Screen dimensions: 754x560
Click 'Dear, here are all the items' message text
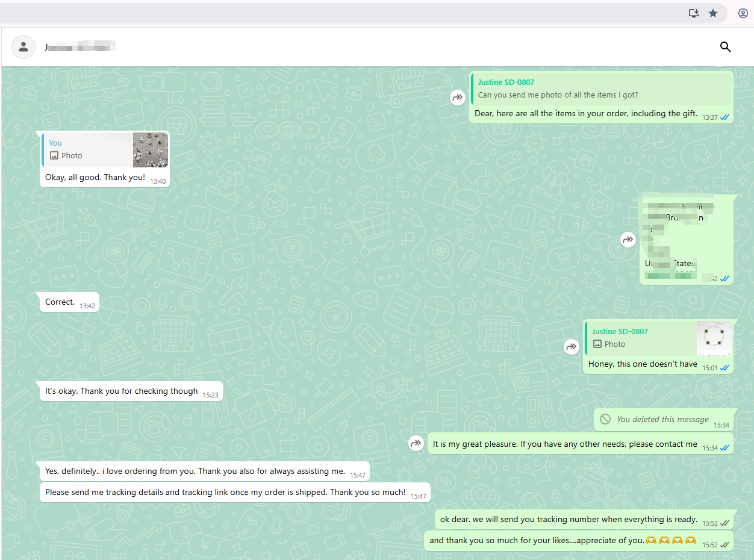[586, 113]
